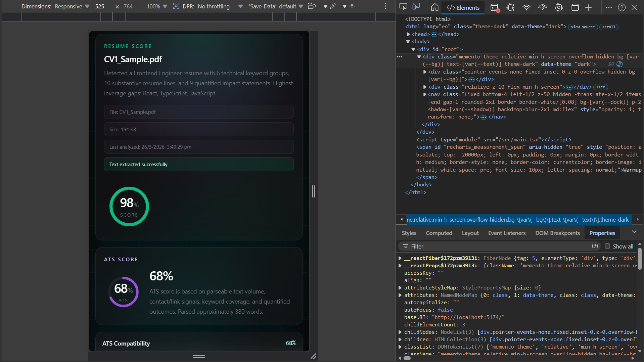Expand the nav fixed bottom-4 node
This screenshot has width=644, height=362.
click(425, 94)
